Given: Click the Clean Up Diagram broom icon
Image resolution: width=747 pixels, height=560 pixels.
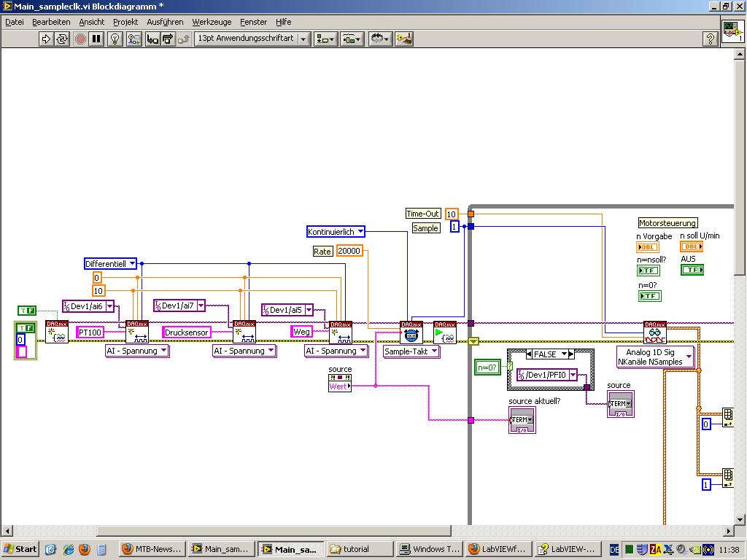Looking at the screenshot, I should coord(404,39).
